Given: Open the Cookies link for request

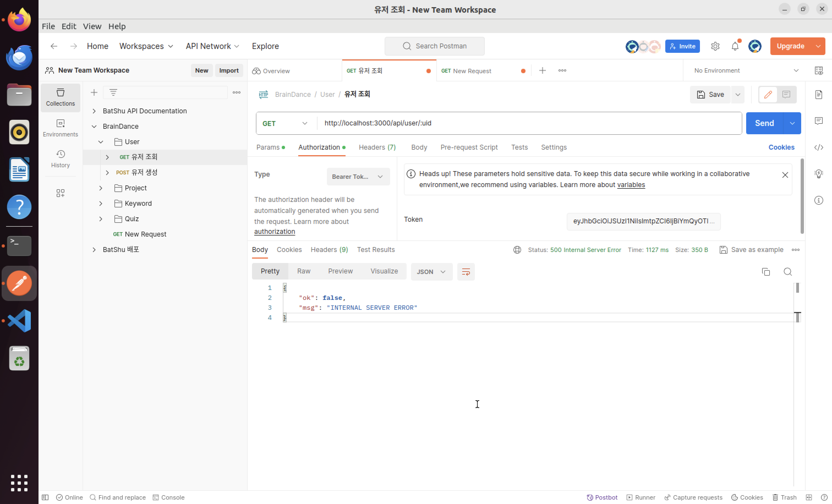Looking at the screenshot, I should coord(781,147).
